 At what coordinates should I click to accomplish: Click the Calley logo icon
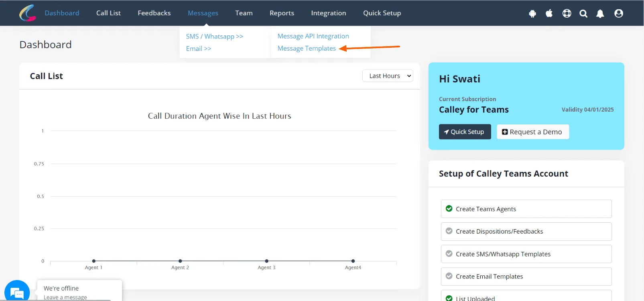[x=27, y=13]
